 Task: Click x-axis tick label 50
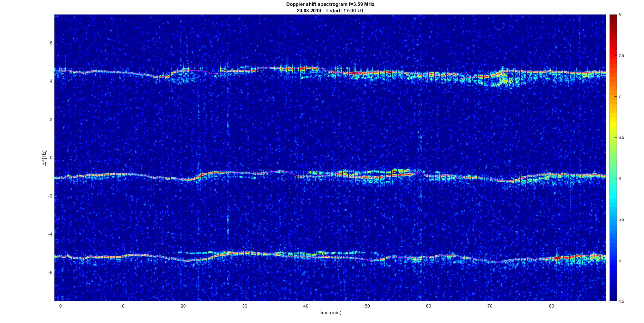(x=367, y=306)
